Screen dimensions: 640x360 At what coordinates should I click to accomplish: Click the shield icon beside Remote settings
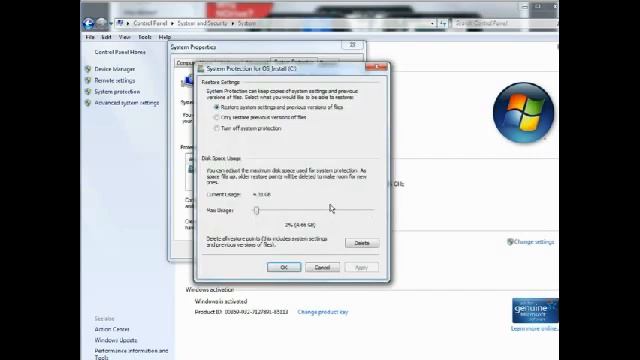click(x=88, y=80)
